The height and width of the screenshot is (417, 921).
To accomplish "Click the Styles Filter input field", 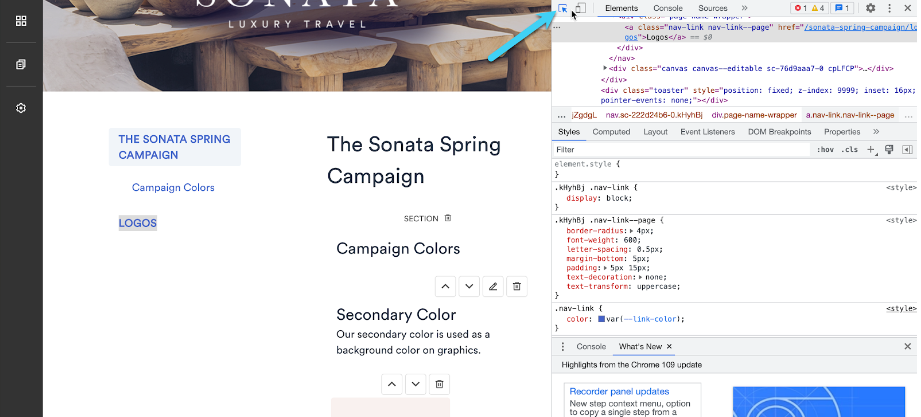I will point(681,150).
